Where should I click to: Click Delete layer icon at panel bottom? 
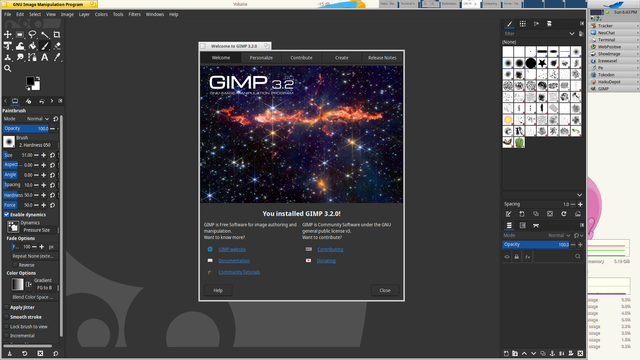point(580,353)
